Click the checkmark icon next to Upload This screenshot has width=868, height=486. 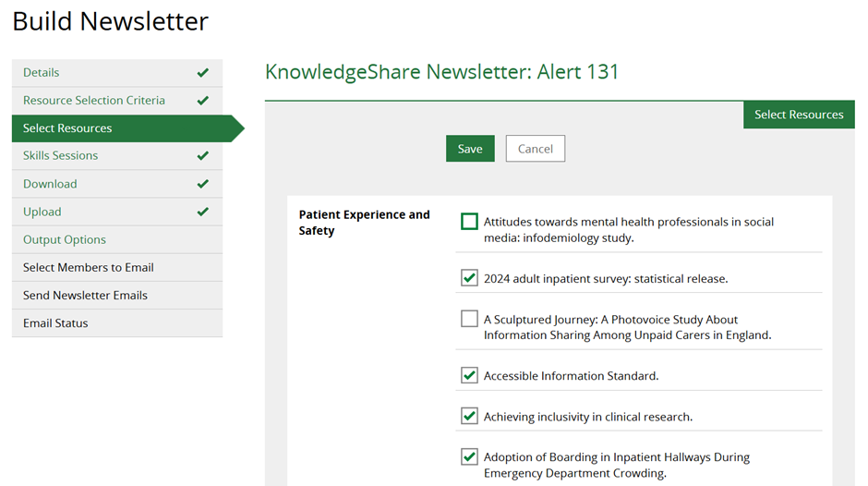point(203,212)
